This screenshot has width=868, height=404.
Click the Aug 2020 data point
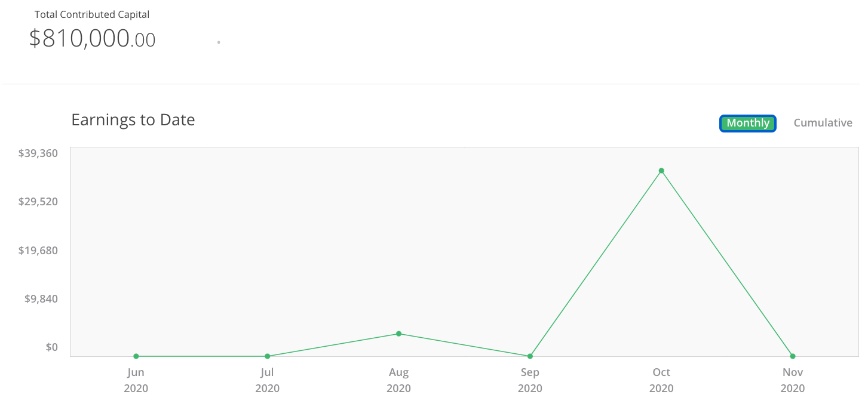pos(398,334)
